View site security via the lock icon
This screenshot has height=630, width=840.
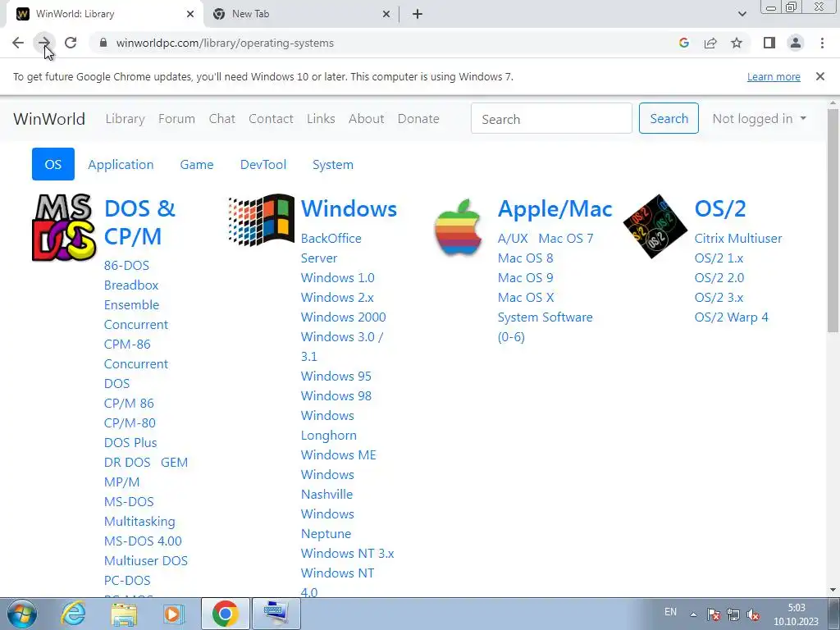(103, 43)
